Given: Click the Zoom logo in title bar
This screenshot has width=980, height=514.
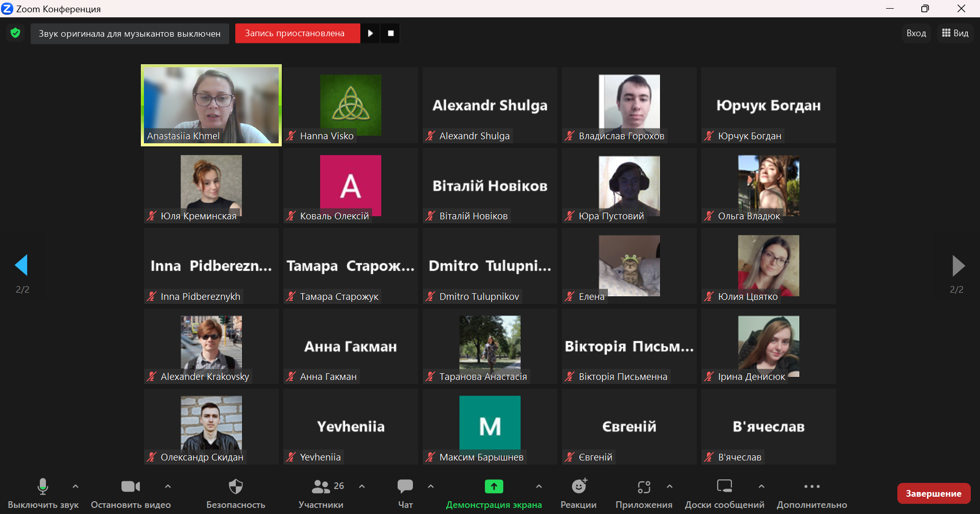Looking at the screenshot, I should (7, 9).
